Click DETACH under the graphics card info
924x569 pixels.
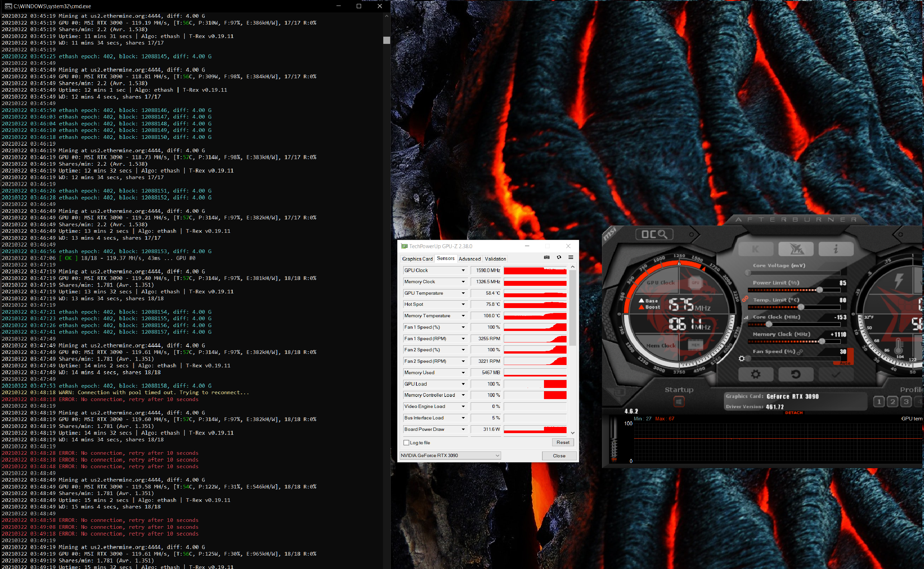(x=794, y=413)
